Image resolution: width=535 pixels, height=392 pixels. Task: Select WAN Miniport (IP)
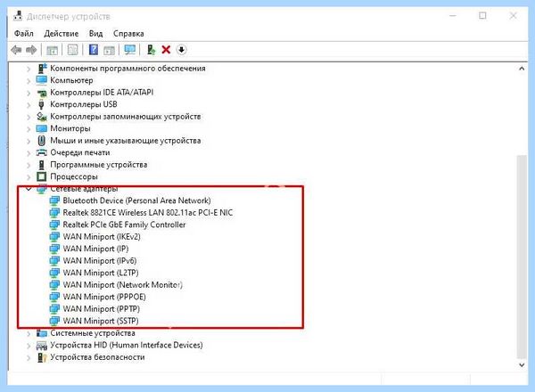point(96,249)
